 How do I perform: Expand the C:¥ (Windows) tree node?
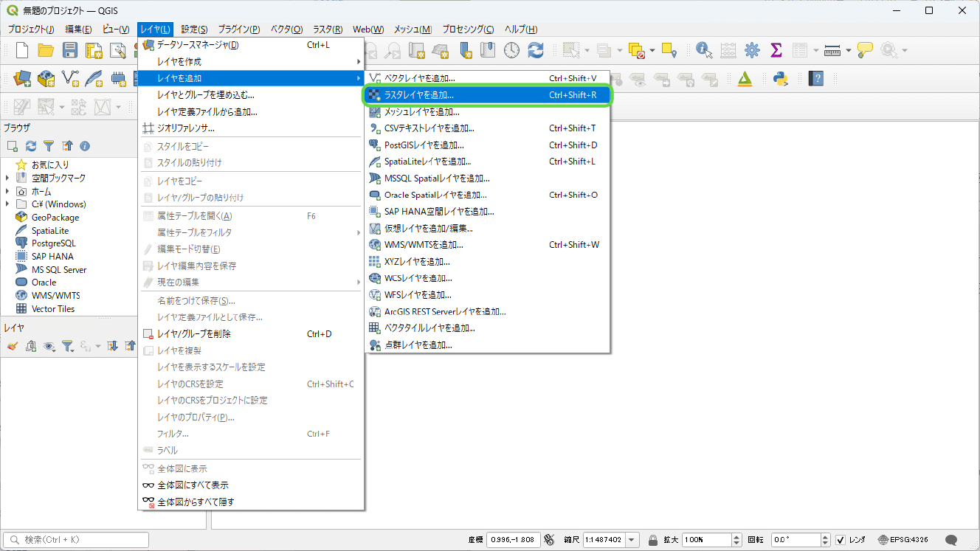pyautogui.click(x=7, y=204)
